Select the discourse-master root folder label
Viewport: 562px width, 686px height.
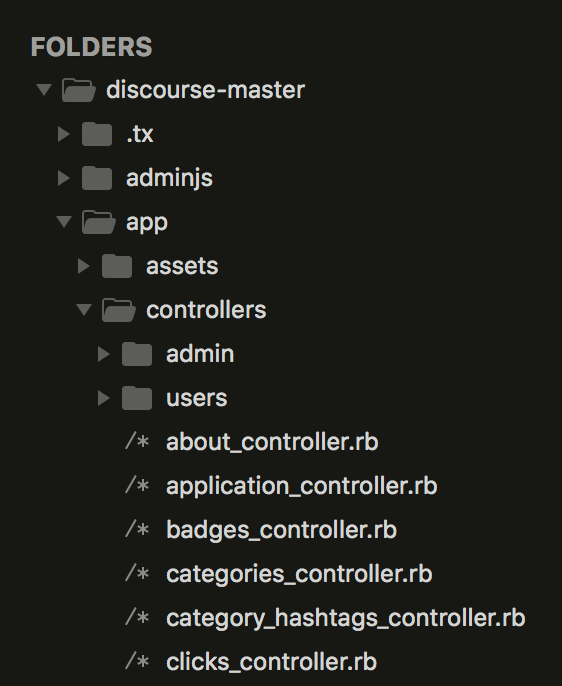205,90
